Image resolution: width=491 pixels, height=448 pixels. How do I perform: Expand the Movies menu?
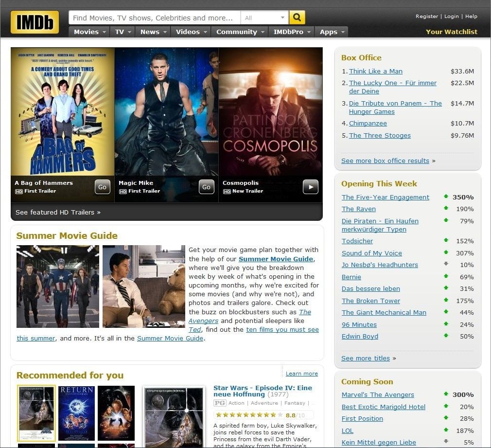pyautogui.click(x=89, y=32)
